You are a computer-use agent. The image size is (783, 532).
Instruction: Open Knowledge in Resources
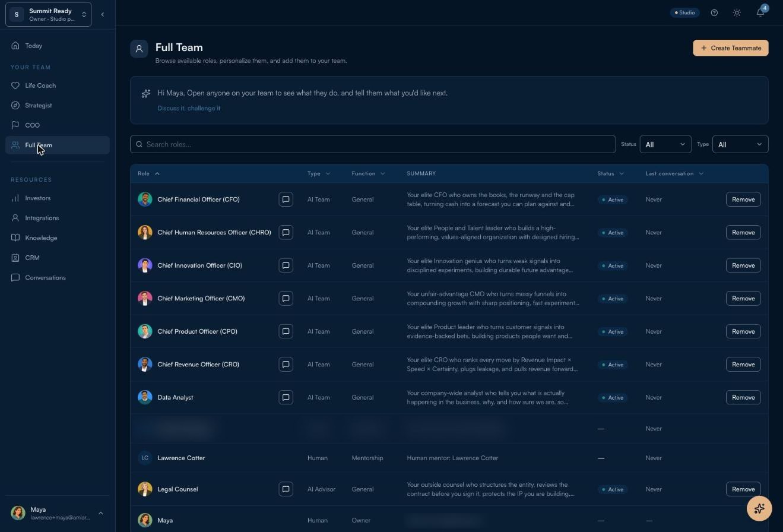coord(58,238)
